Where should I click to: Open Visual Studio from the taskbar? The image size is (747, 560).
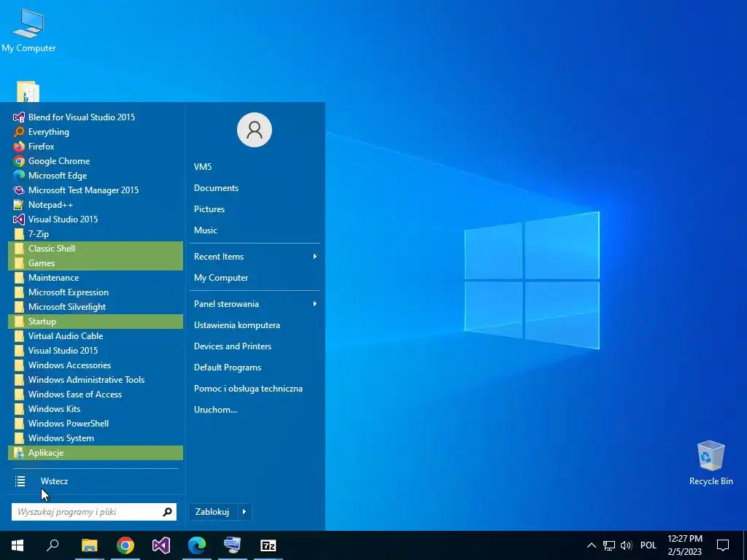(x=161, y=545)
